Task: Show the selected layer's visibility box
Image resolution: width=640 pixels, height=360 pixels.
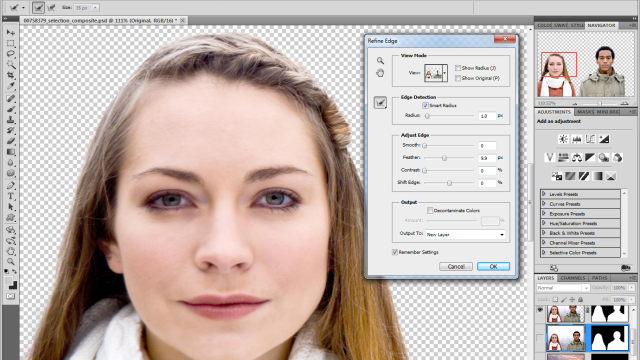Action: (540, 338)
